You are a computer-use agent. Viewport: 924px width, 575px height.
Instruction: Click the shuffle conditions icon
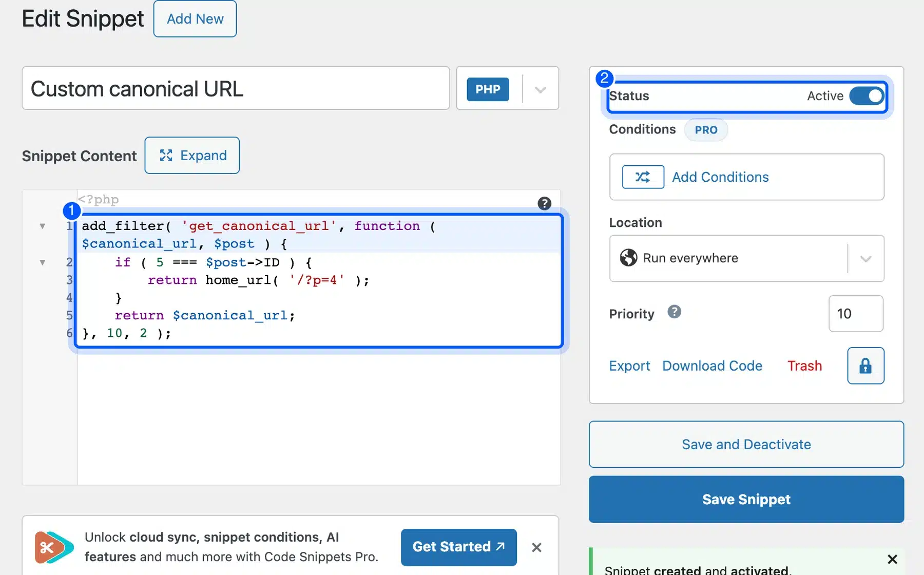(643, 177)
